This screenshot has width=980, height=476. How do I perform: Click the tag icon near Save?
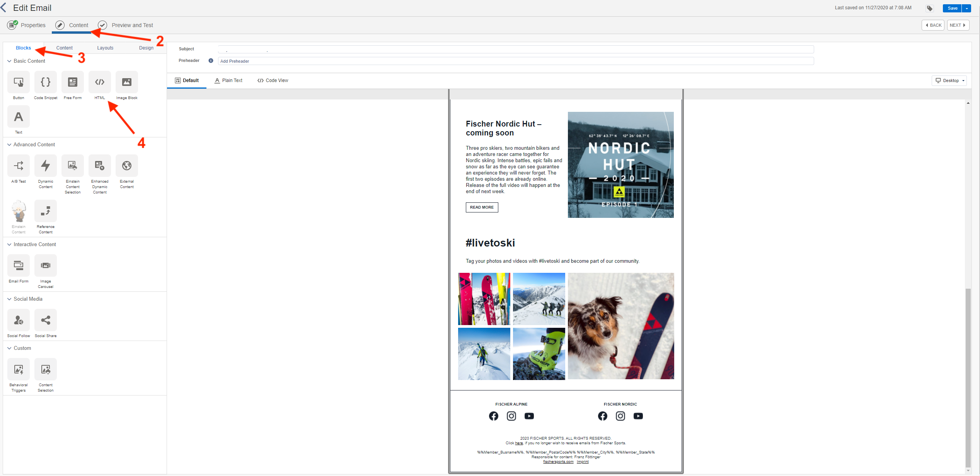tap(930, 8)
